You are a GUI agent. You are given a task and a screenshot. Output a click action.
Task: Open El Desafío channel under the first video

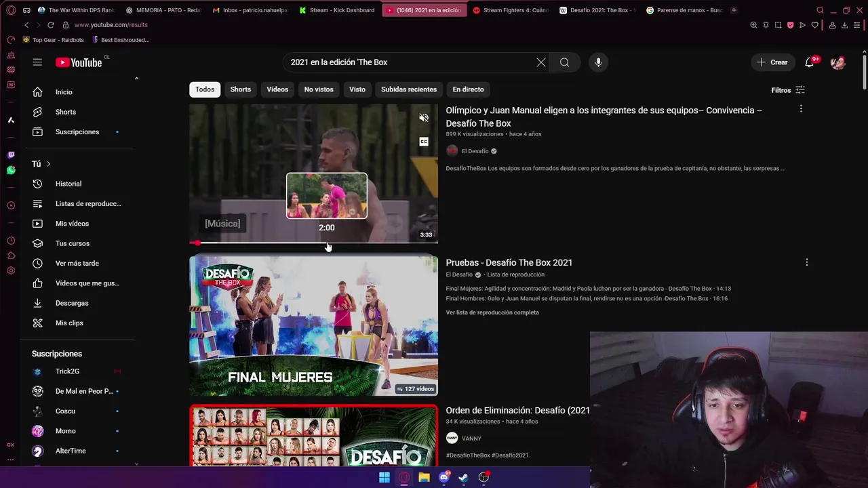pos(475,151)
